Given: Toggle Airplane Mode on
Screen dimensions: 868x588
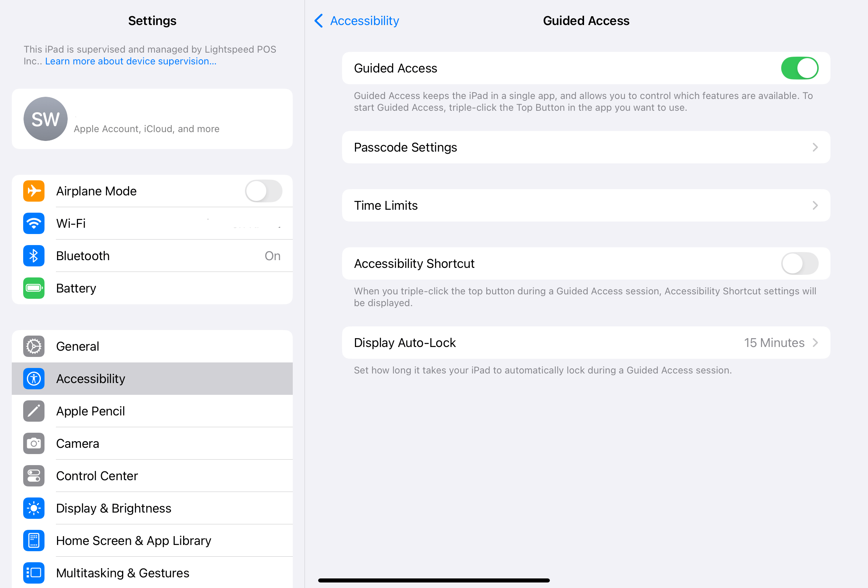Looking at the screenshot, I should (x=263, y=191).
